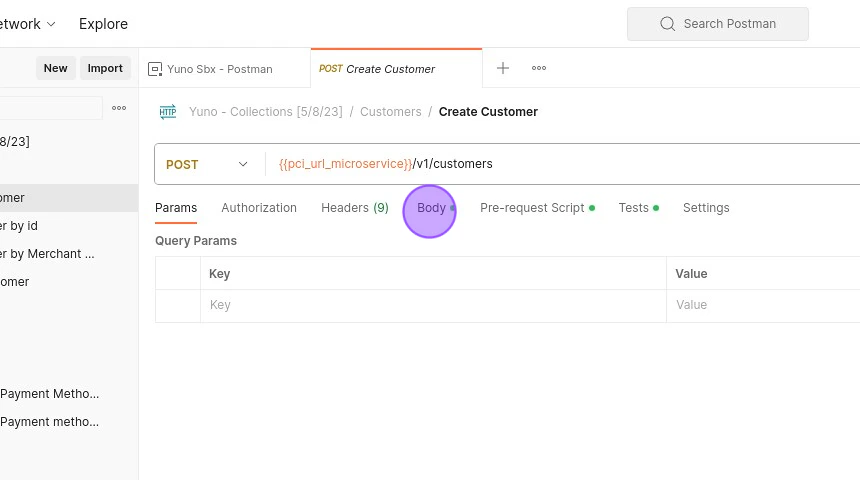Select the POST Create Customer tab

[x=396, y=69]
